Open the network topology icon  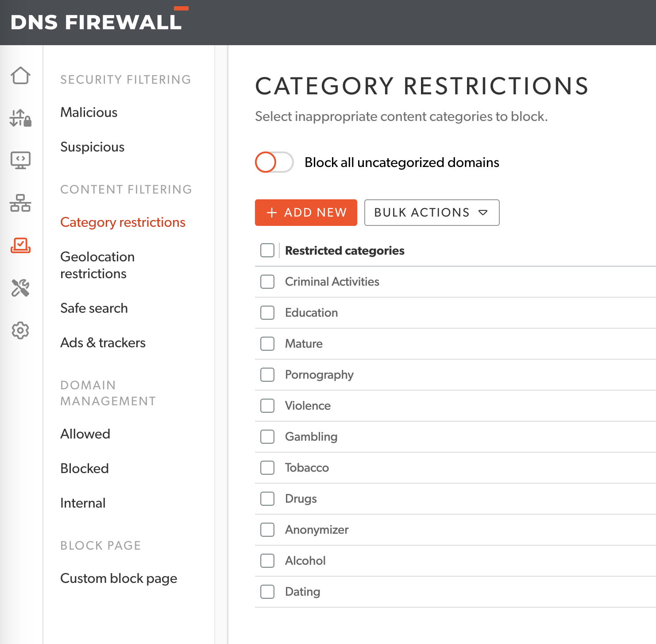click(20, 203)
